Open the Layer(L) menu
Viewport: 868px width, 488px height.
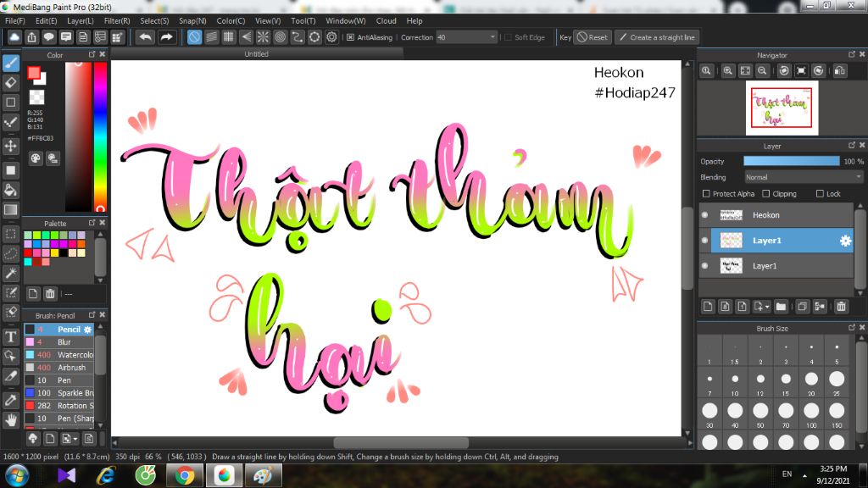click(x=81, y=20)
